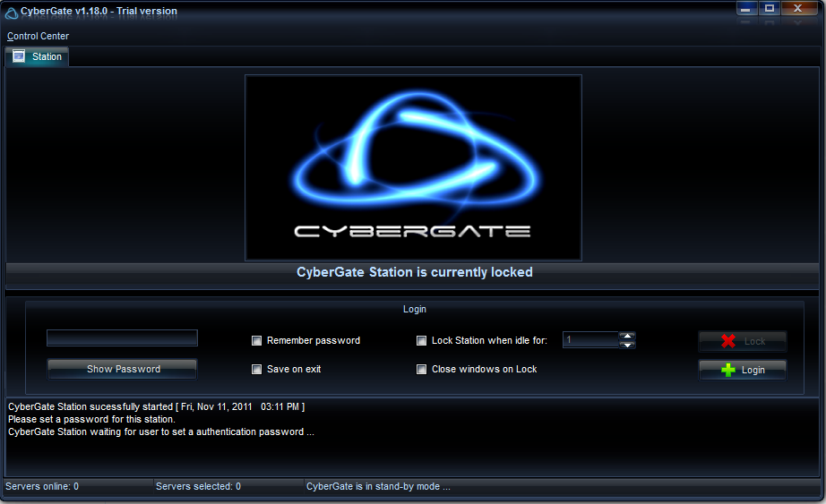Click the red X Lock icon
This screenshot has height=504, width=826.
728,341
